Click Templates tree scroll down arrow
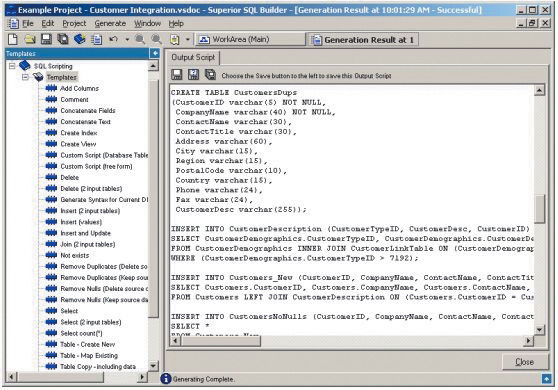This screenshot has width=558, height=390. pyautogui.click(x=153, y=365)
